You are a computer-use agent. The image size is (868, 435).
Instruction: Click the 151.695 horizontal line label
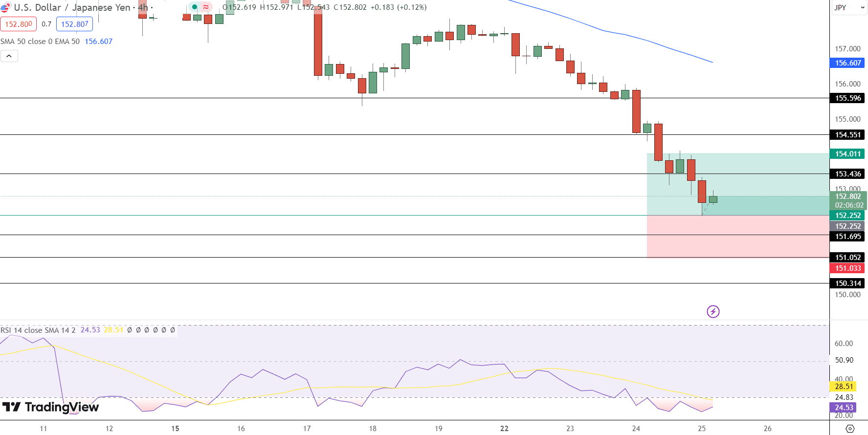coord(847,237)
